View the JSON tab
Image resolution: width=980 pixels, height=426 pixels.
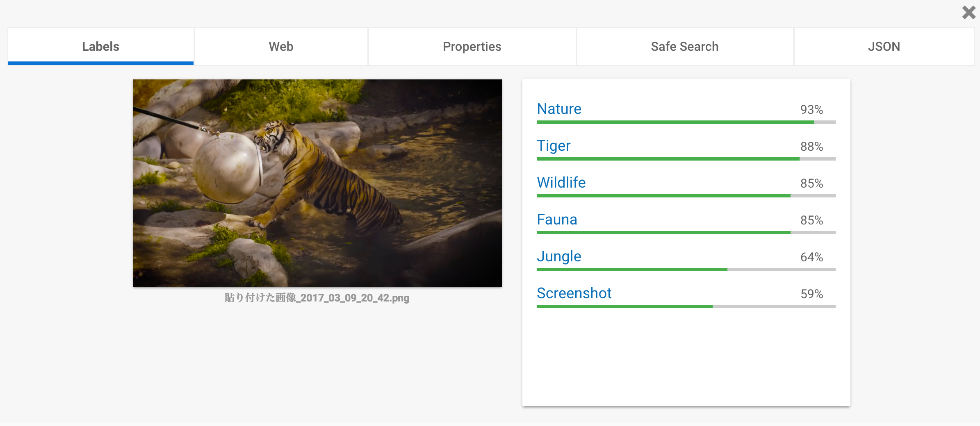(x=884, y=46)
